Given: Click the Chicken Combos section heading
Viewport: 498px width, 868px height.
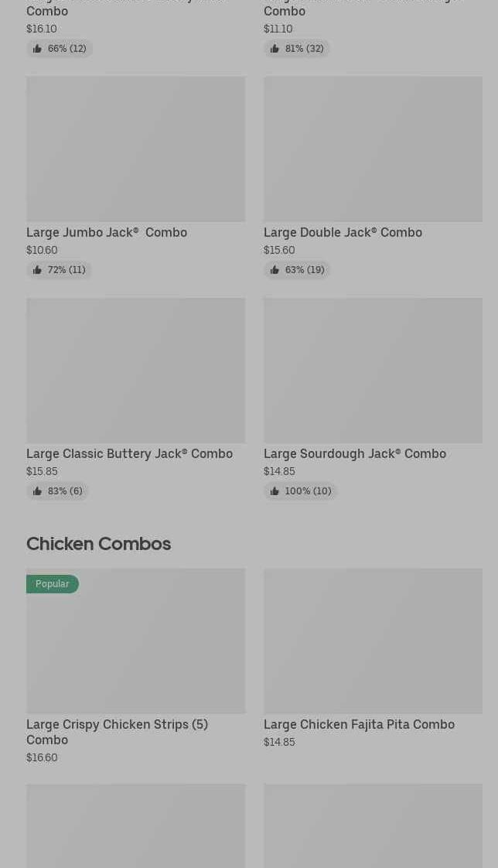Looking at the screenshot, I should pos(98,544).
